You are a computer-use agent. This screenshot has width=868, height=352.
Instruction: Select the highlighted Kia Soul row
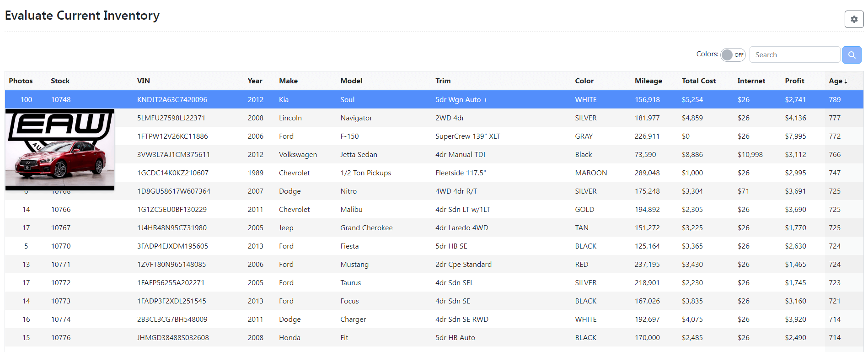(x=347, y=100)
